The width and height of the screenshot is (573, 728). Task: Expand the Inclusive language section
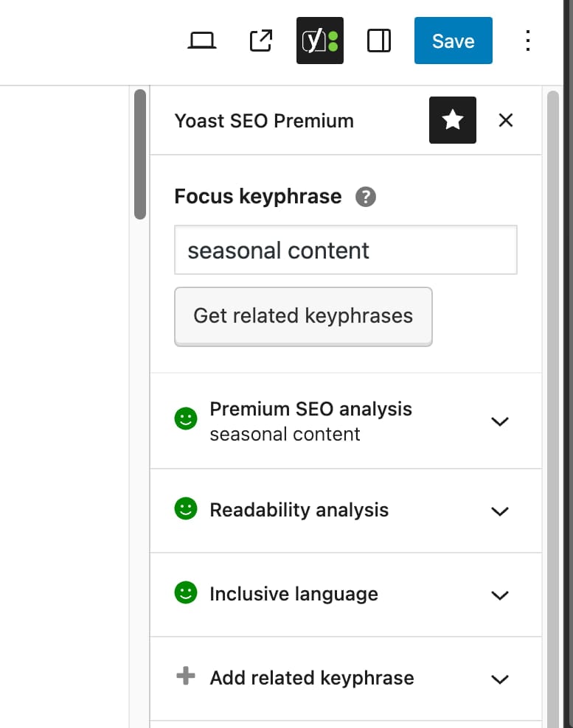click(x=500, y=595)
